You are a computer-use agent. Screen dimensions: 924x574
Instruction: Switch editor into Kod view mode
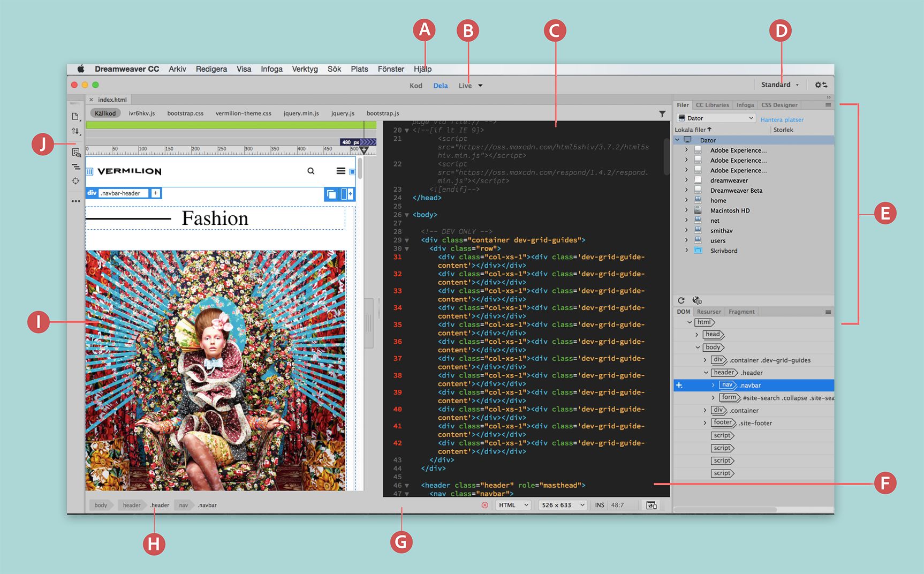tap(415, 85)
